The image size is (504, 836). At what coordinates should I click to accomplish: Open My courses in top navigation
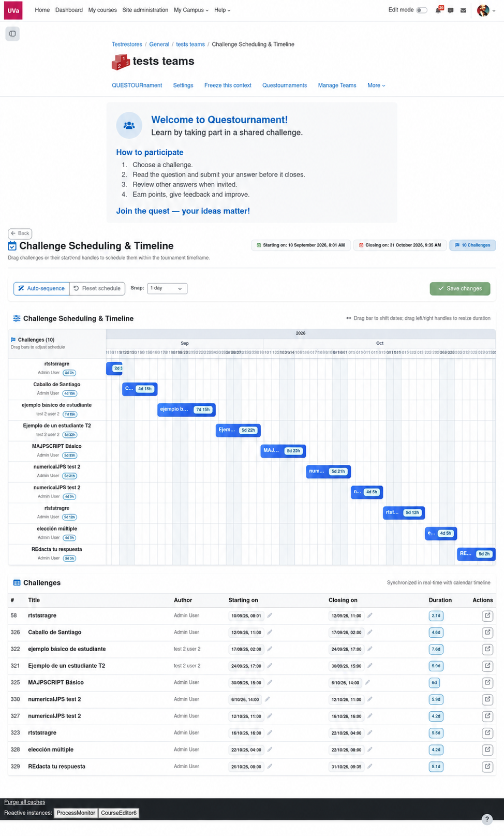[x=102, y=10]
